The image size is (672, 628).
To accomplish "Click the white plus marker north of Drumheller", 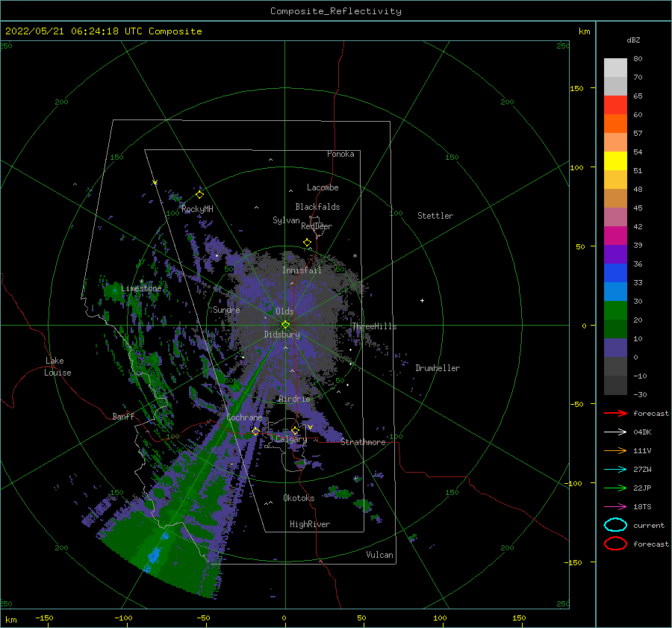I will (422, 300).
